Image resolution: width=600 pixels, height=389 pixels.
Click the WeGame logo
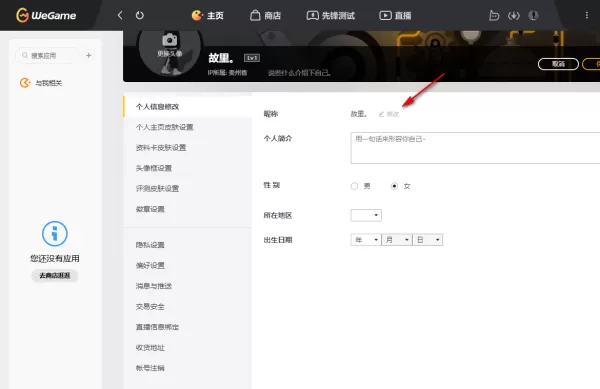tap(46, 15)
